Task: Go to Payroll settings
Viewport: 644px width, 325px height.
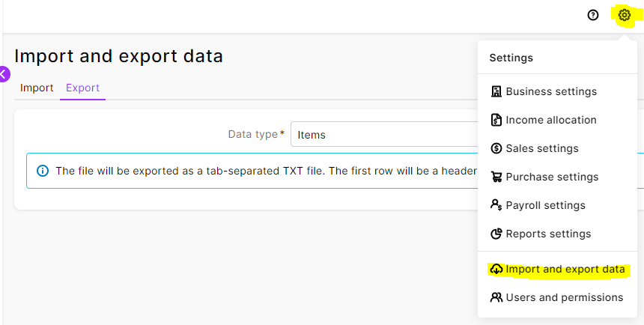Action: coord(545,205)
